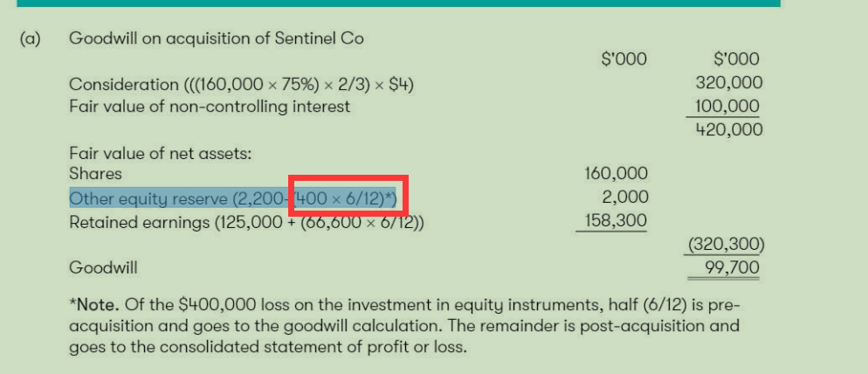Viewport: 868px width, 374px height.
Task: Click the first '$'000' column header
Action: [623, 59]
